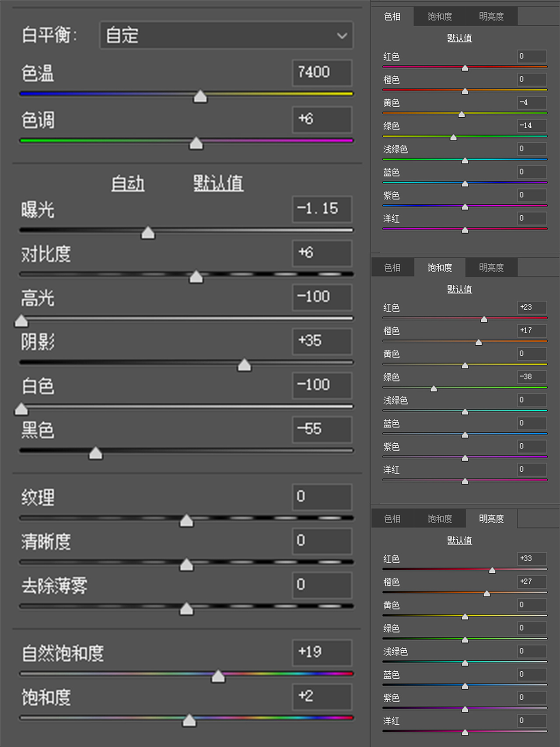
Task: Click 默认值 link in the hue panel
Action: click(x=459, y=38)
